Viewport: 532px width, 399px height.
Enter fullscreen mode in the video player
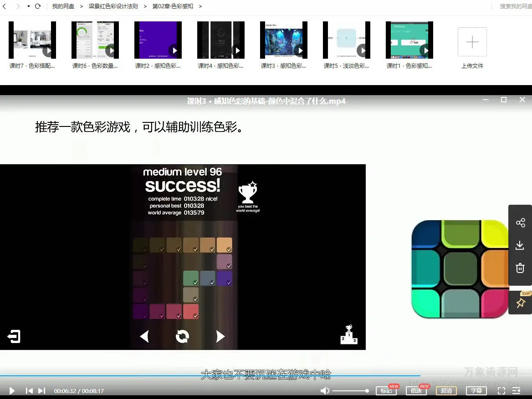(501, 391)
